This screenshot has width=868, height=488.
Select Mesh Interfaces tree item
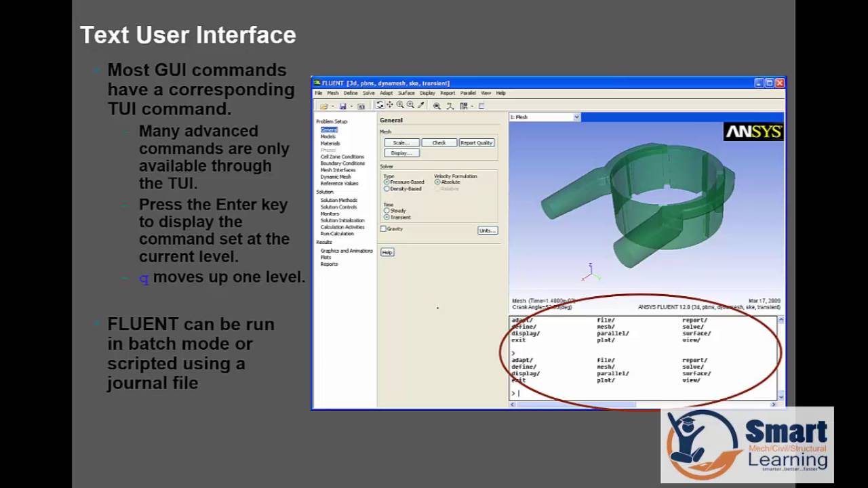338,170
